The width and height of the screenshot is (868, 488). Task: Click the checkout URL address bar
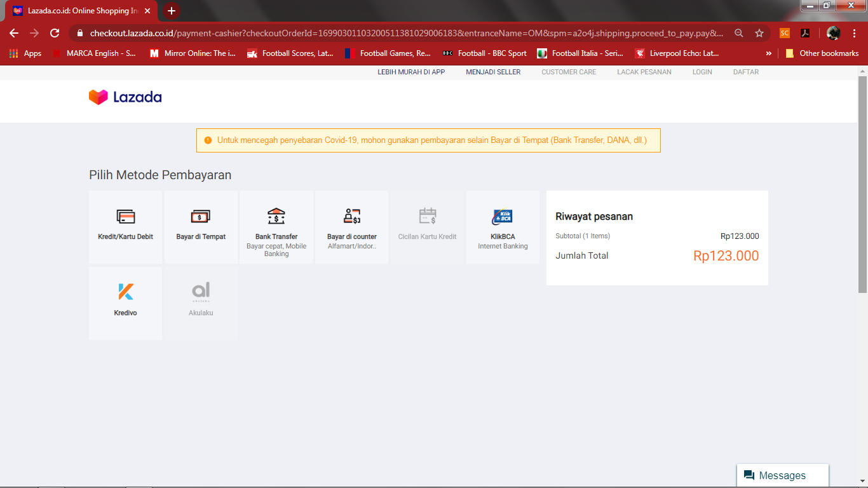click(407, 33)
